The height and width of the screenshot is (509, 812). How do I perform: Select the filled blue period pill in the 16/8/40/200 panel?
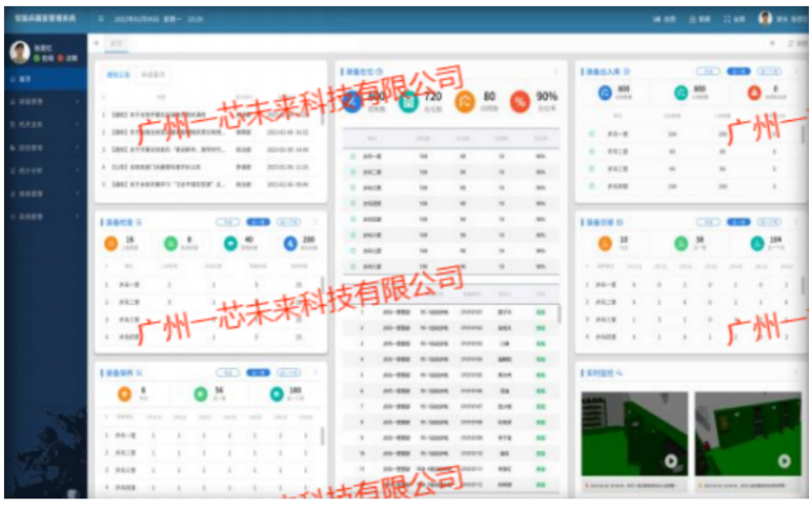pos(258,222)
